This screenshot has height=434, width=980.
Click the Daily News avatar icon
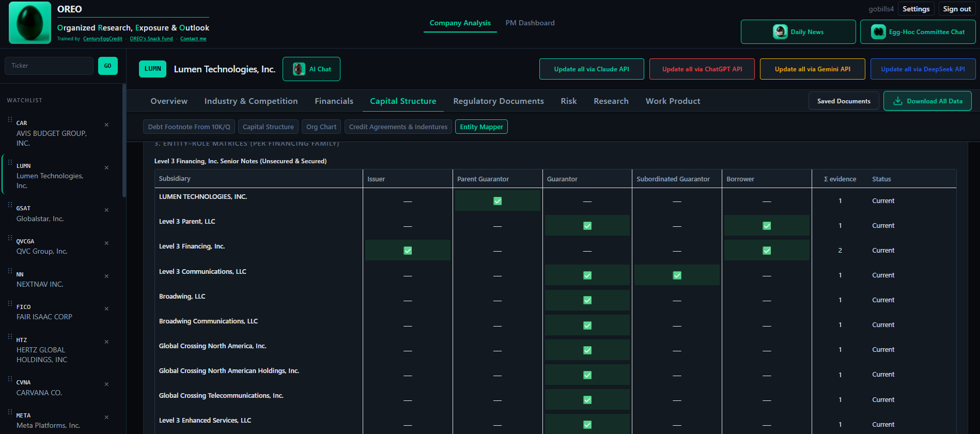[x=780, y=32]
